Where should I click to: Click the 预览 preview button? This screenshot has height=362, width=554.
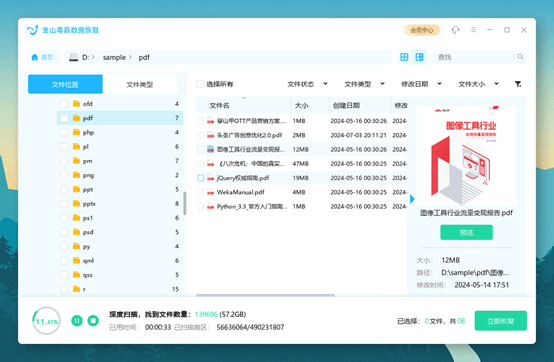click(x=466, y=232)
